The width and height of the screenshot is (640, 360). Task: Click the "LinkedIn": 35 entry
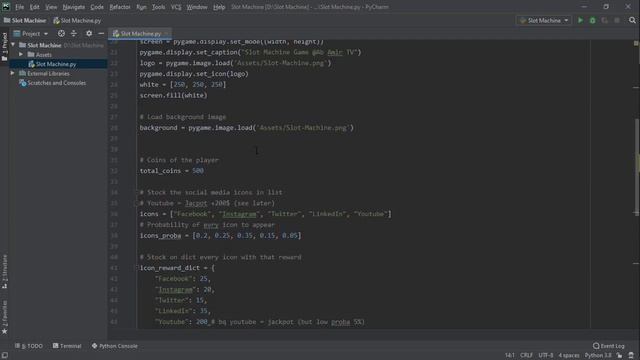[182, 311]
